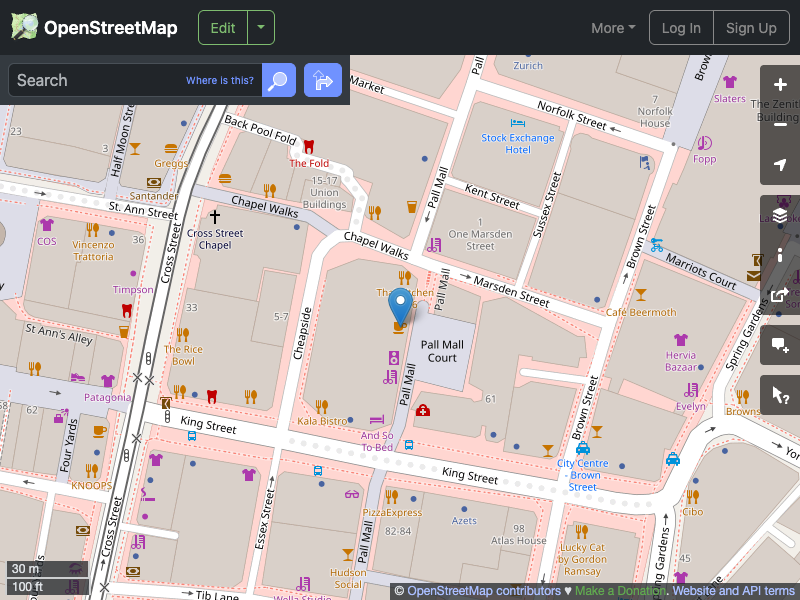This screenshot has width=800, height=600.
Task: Open the map Layers panel
Action: [781, 214]
